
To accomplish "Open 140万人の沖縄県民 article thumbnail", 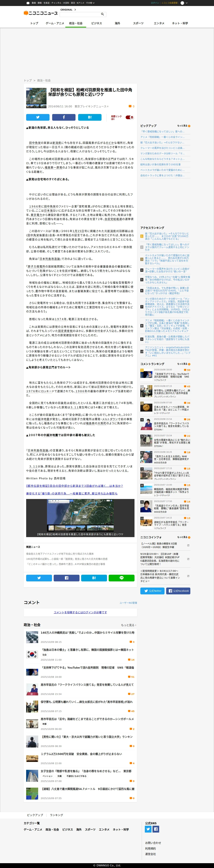I will point(32,637).
